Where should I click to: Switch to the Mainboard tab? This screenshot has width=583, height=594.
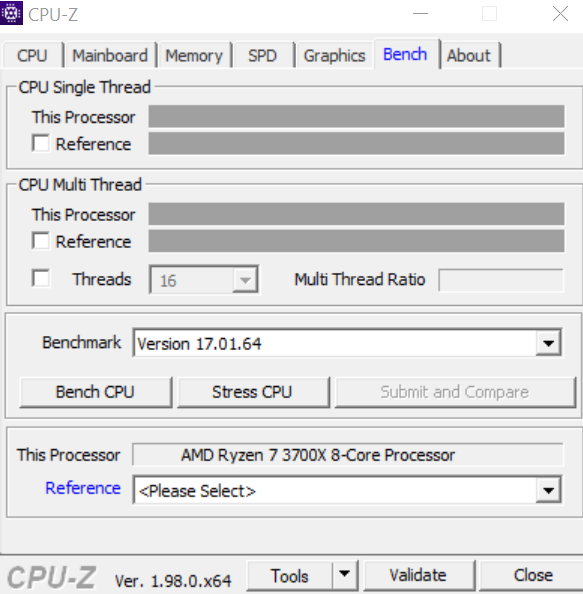click(110, 55)
